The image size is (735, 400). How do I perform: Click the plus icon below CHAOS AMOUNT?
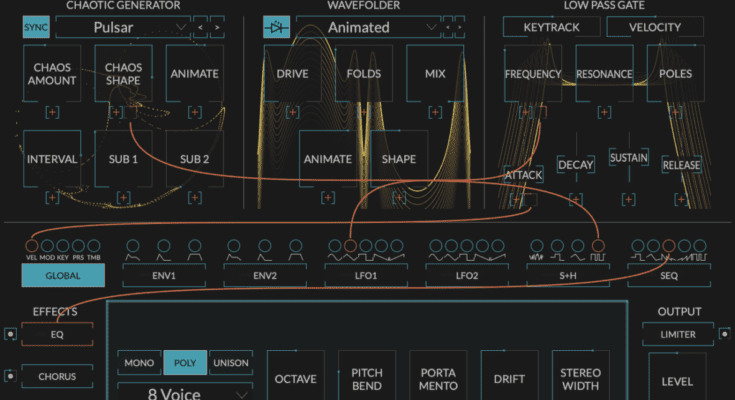51,112
